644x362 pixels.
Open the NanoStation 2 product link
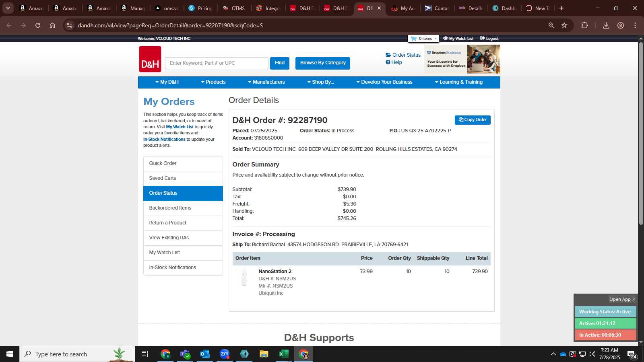(x=275, y=271)
